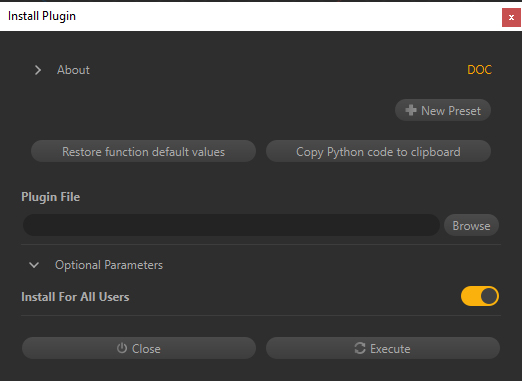The width and height of the screenshot is (522, 381).
Task: Toggle Install For All Users switch
Action: pyautogui.click(x=480, y=296)
